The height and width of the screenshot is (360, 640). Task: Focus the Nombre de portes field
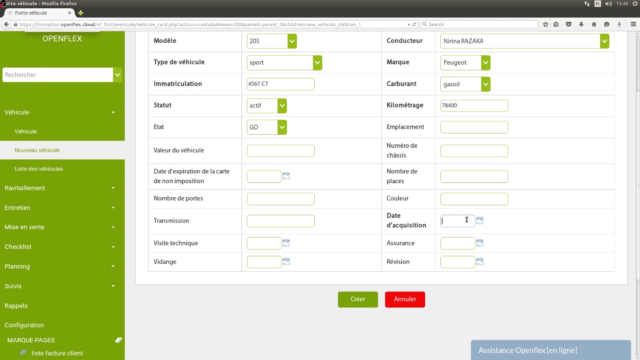coord(280,199)
